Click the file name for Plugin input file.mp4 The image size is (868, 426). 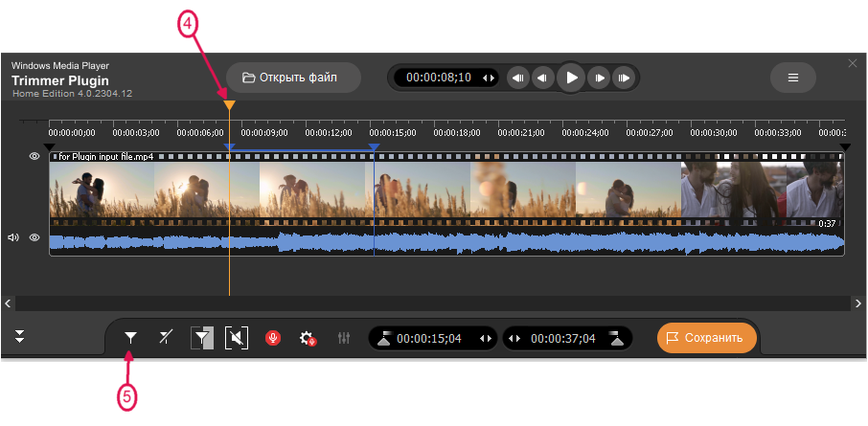click(106, 157)
